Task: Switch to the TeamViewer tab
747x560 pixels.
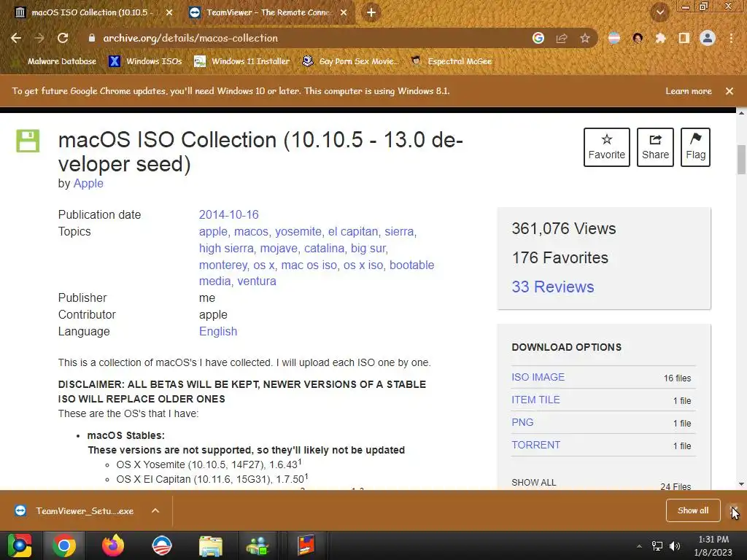Action: pos(269,12)
